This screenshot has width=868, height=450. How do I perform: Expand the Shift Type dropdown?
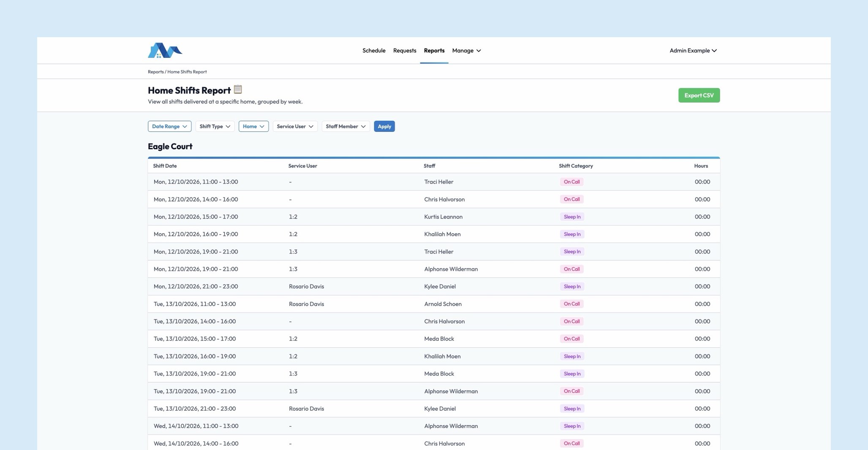tap(215, 126)
